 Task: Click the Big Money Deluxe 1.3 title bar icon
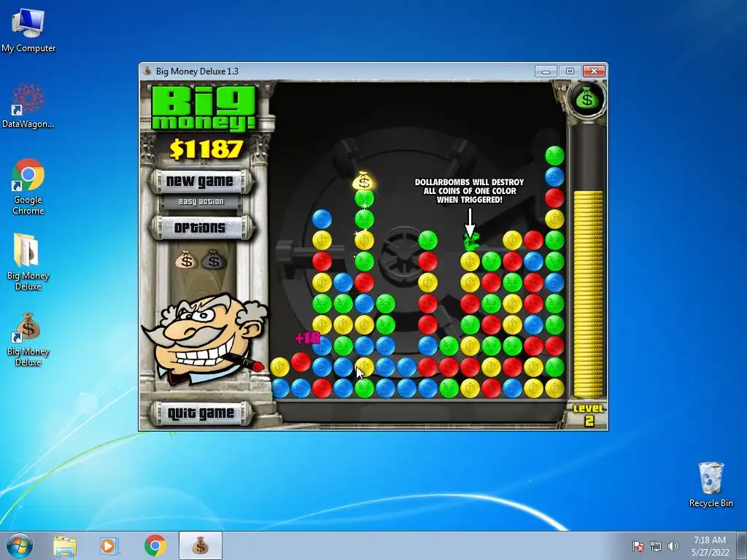[x=147, y=71]
